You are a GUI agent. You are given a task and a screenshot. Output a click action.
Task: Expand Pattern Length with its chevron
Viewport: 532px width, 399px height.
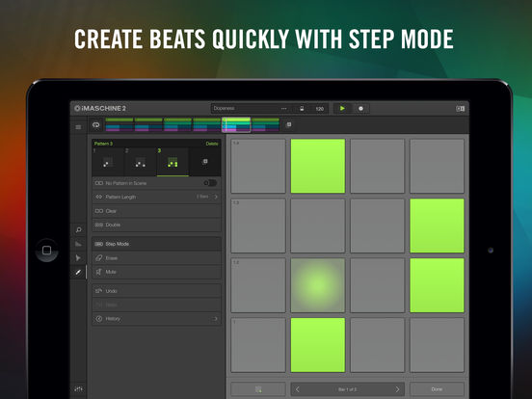point(216,197)
